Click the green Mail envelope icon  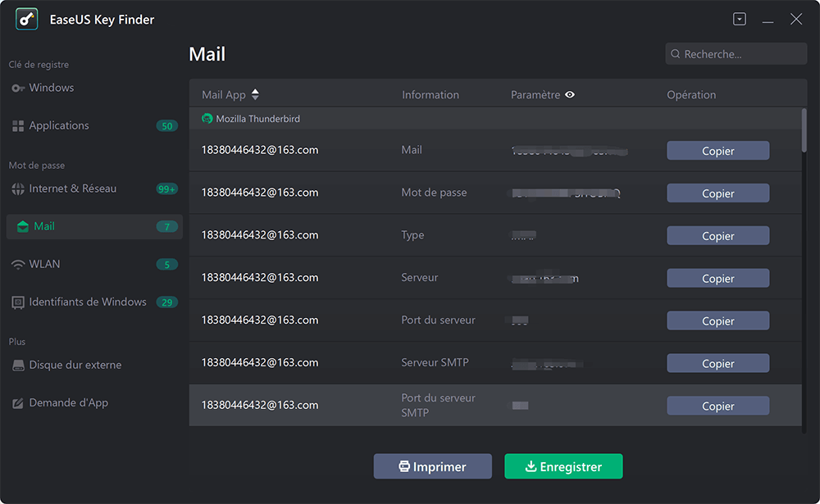(22, 226)
